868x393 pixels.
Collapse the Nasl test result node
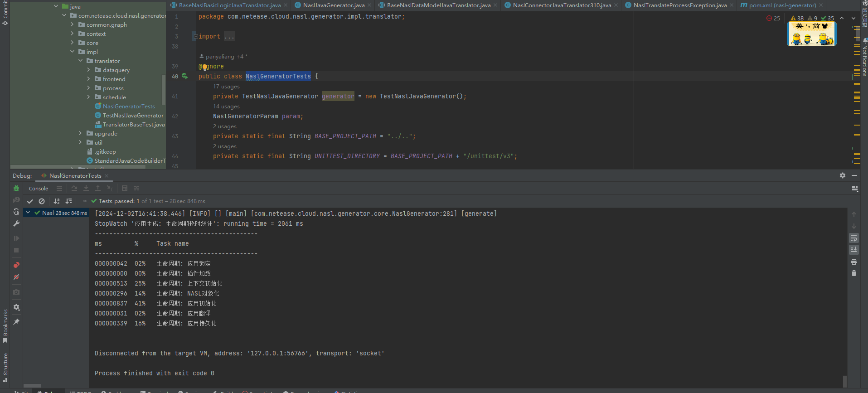tap(28, 213)
